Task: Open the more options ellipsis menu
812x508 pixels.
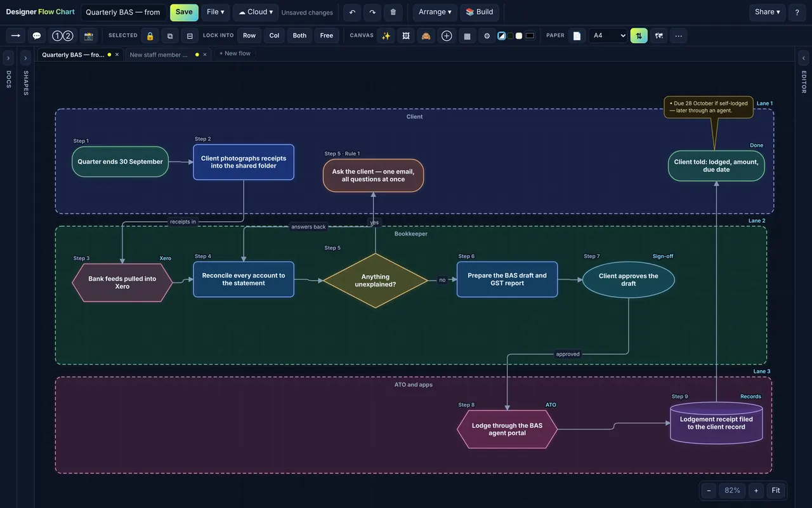Action: (679, 36)
